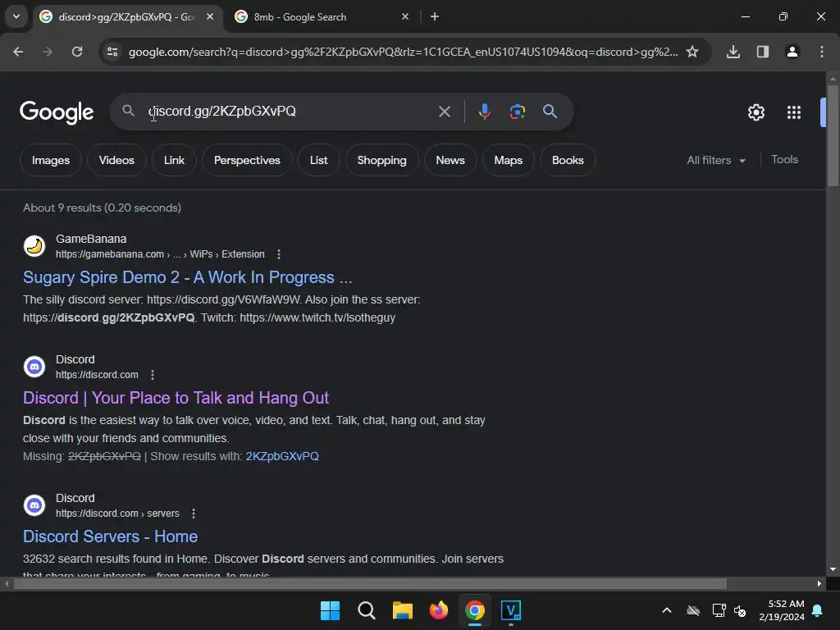
Task: Switch to the 8mb - Google Search tab
Action: click(x=322, y=16)
